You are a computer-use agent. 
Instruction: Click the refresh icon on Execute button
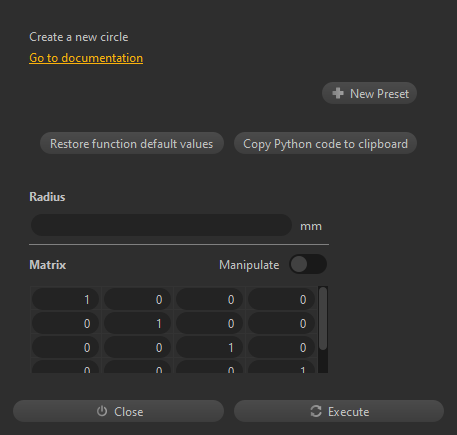click(x=316, y=411)
